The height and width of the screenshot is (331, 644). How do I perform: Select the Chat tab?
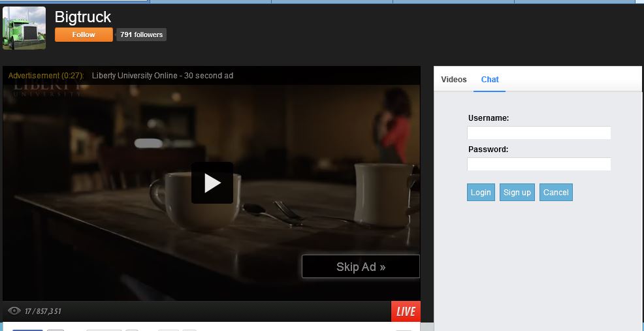(490, 80)
